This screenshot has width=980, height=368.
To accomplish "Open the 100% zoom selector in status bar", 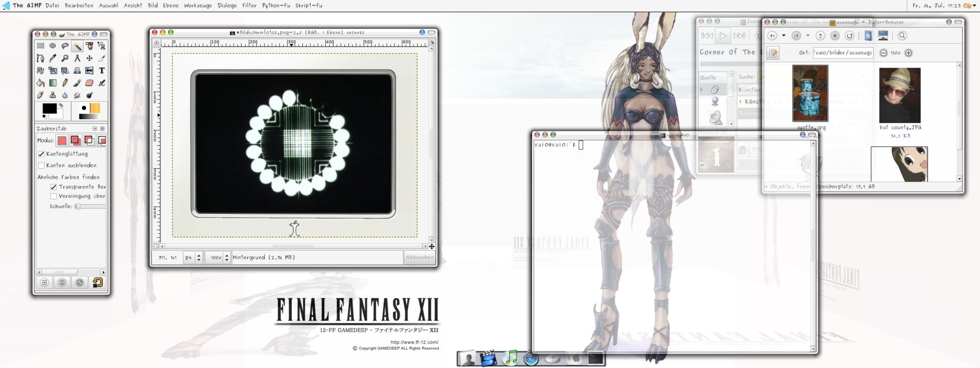I will 219,257.
